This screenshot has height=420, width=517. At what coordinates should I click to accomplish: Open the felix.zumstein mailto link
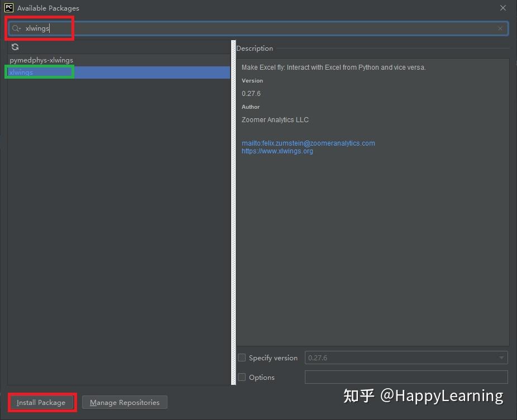[x=308, y=143]
